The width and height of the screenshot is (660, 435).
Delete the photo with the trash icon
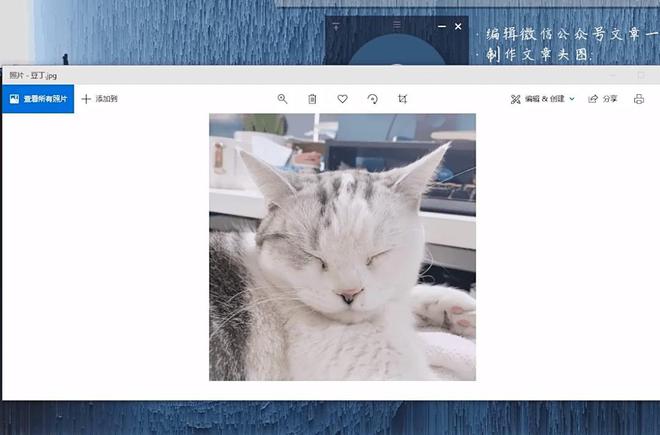tap(312, 99)
